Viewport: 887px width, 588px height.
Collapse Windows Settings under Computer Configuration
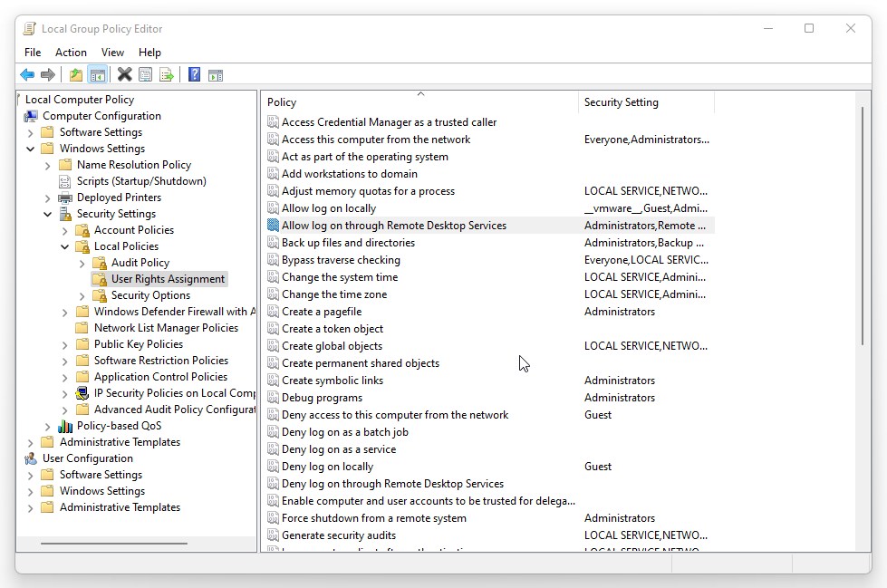(31, 149)
